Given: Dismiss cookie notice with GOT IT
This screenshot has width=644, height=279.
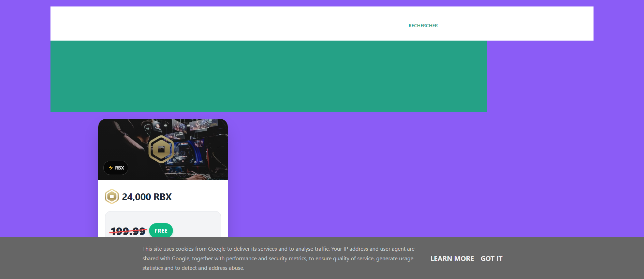Looking at the screenshot, I should click(x=492, y=259).
